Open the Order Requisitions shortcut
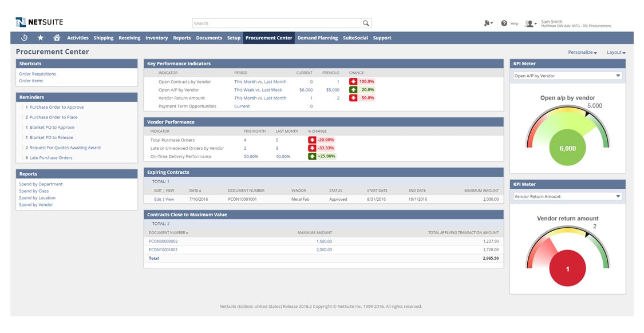 pyautogui.click(x=37, y=74)
